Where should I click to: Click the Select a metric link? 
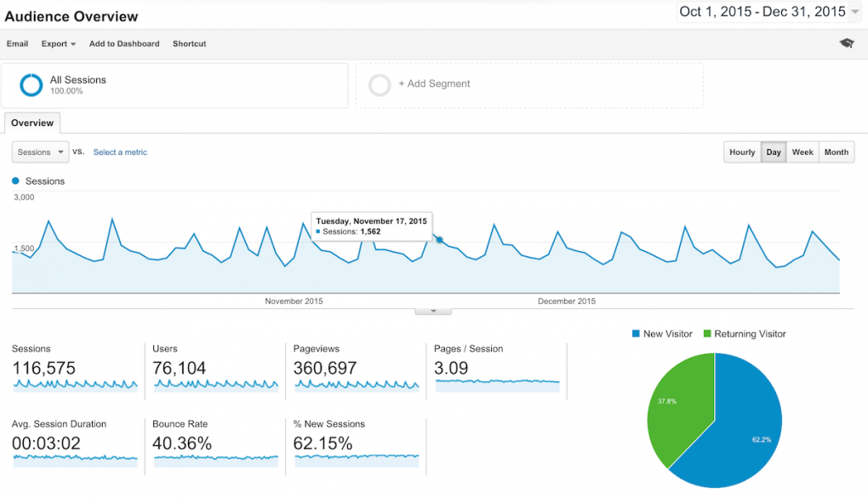[x=120, y=152]
